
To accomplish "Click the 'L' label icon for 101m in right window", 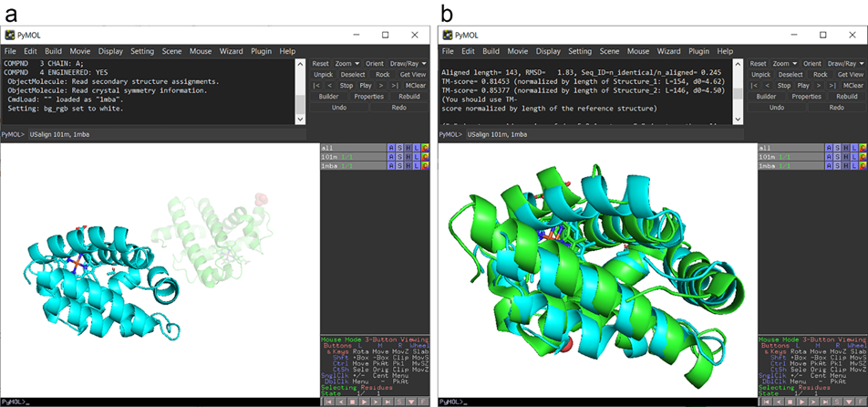I will (852, 157).
